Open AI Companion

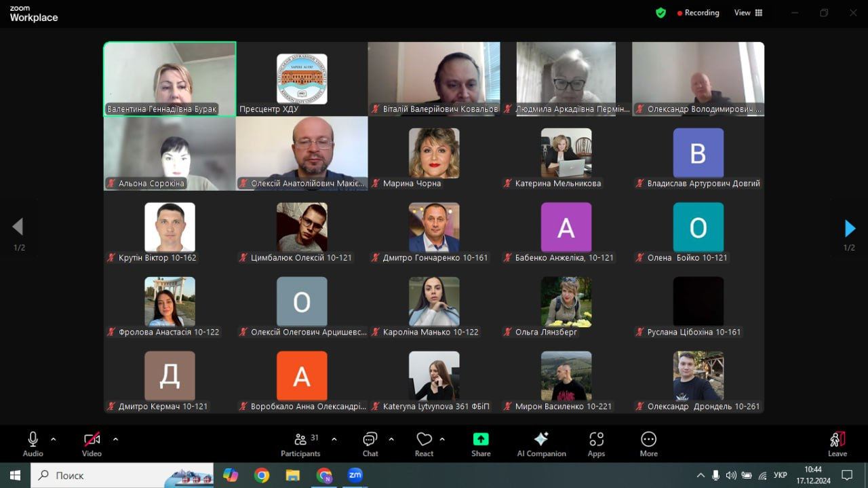tap(541, 444)
